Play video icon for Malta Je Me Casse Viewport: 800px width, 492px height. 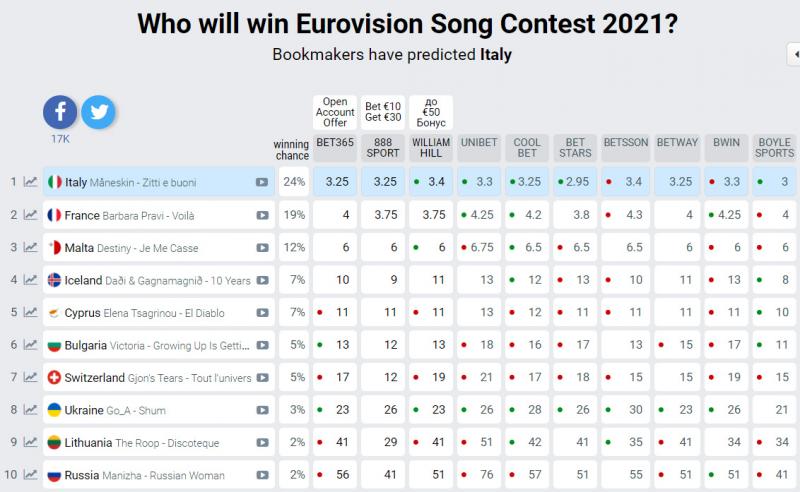[x=262, y=248]
